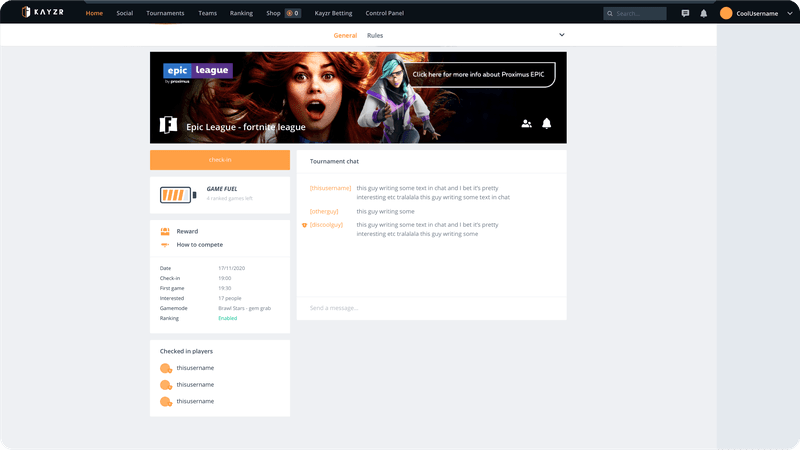This screenshot has height=450, width=800.
Task: Expand the chevron beside General and Rules tabs
Action: (562, 35)
